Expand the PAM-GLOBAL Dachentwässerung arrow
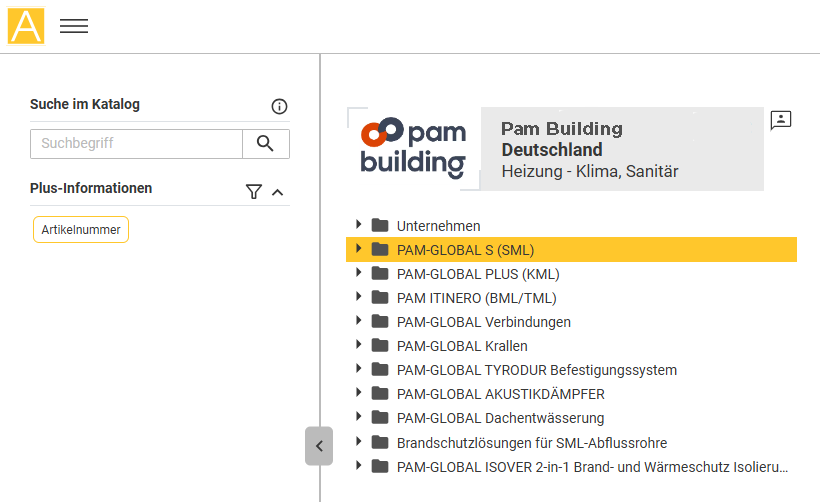Image resolution: width=820 pixels, height=502 pixels. (x=359, y=417)
